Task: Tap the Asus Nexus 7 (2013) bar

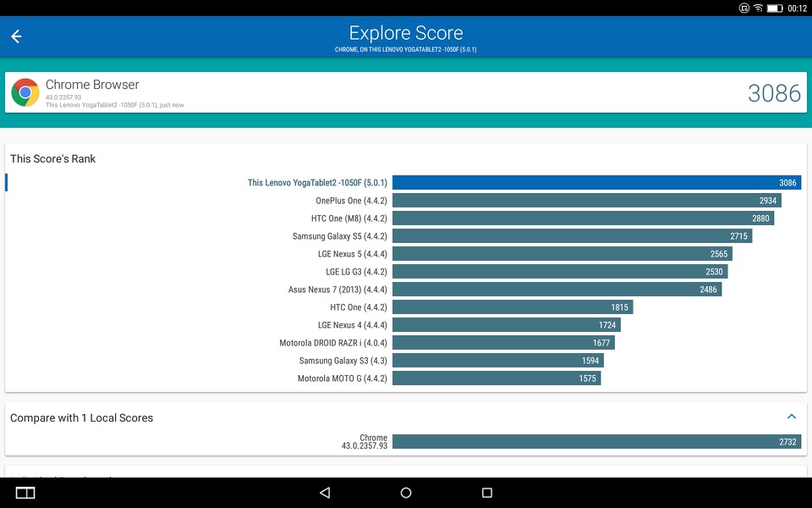Action: pos(557,290)
